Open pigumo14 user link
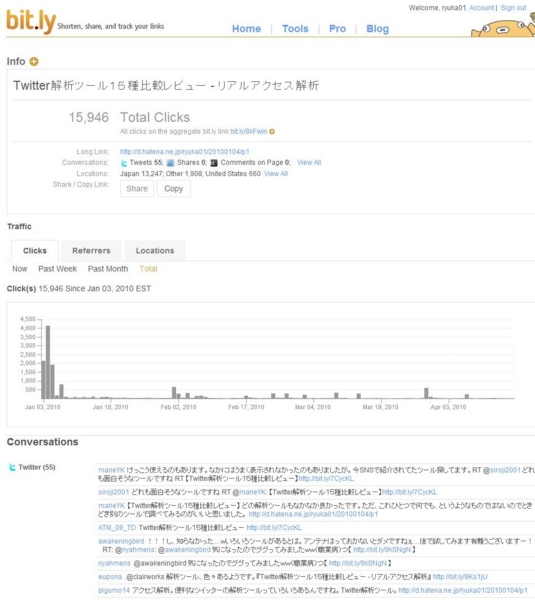 pos(114,590)
